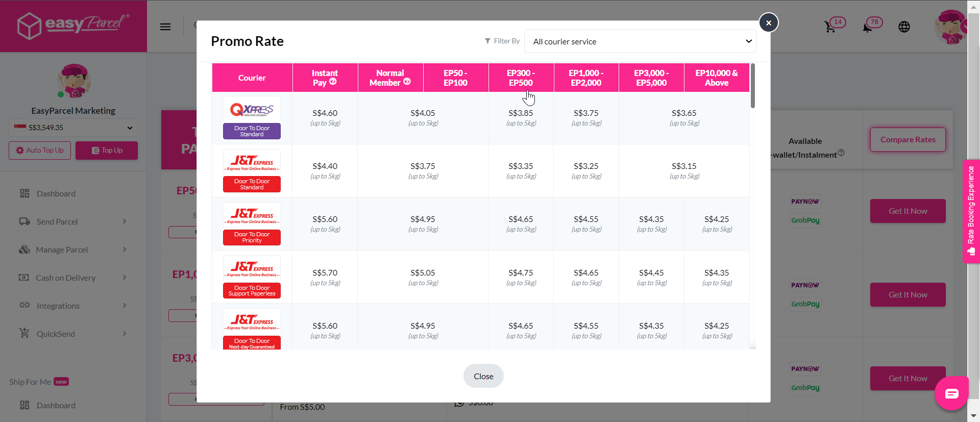This screenshot has height=422, width=980.
Task: Expand the QuickSend chevron
Action: click(125, 333)
